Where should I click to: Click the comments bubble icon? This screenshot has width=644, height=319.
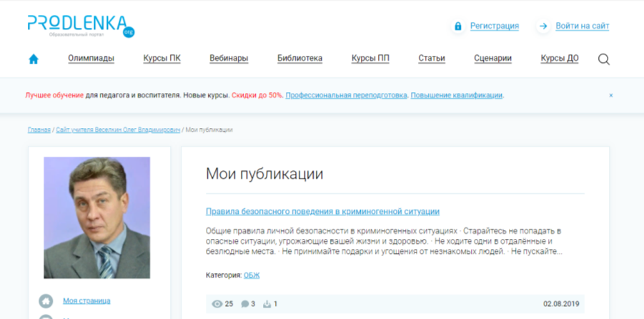244,304
